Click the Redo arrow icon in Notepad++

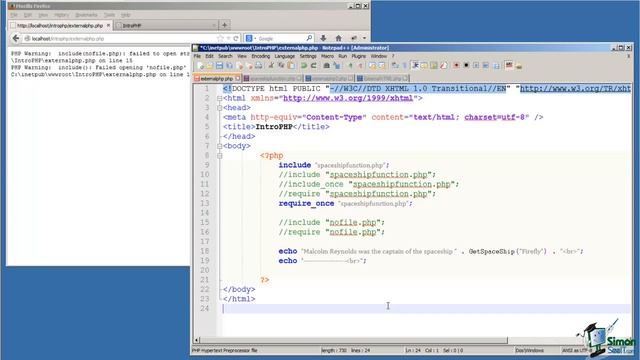pos(313,66)
